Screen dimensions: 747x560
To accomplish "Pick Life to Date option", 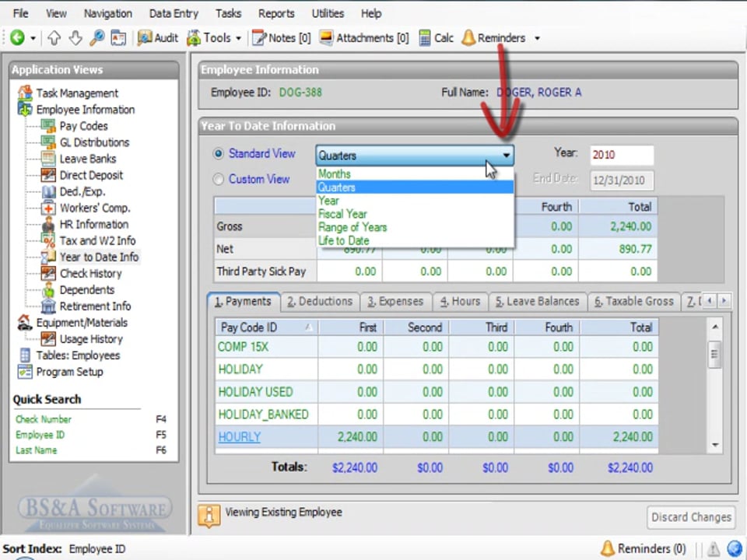I will pyautogui.click(x=343, y=240).
